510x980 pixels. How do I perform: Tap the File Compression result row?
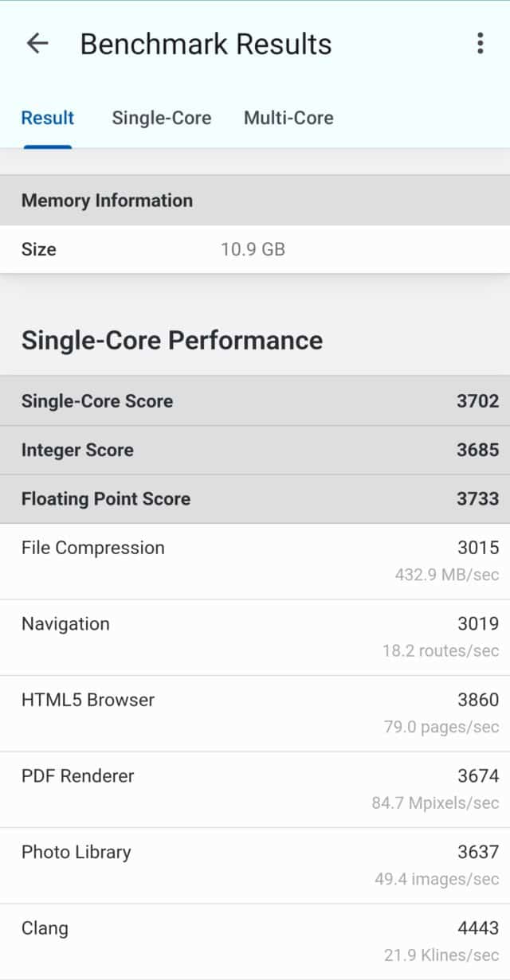point(255,560)
